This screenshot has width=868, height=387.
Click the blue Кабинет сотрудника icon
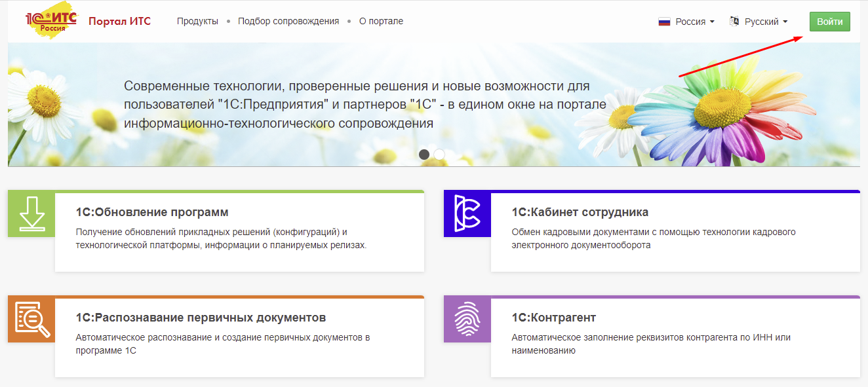467,214
